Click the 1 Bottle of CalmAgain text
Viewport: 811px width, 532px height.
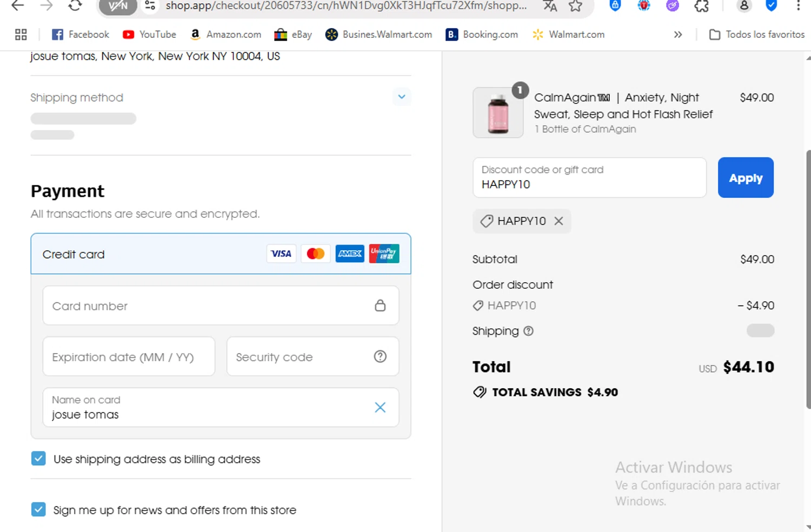(585, 129)
